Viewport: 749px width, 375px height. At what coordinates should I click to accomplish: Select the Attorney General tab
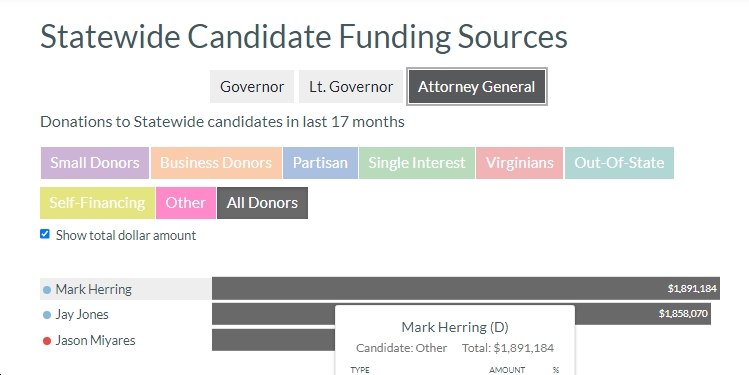click(477, 86)
